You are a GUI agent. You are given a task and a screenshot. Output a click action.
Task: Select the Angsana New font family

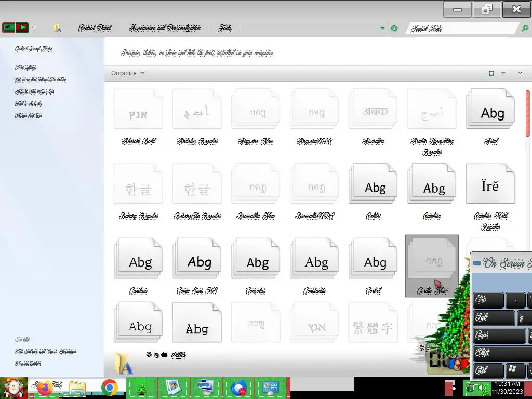[x=256, y=117]
